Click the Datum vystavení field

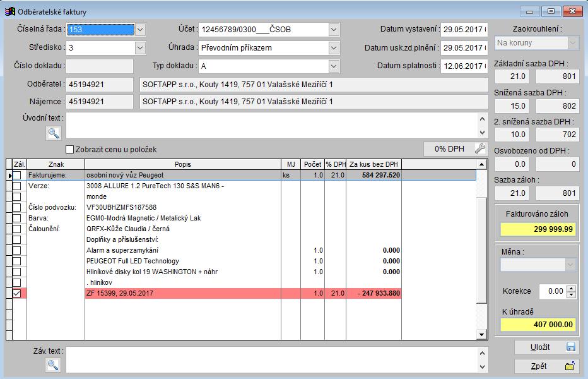[x=464, y=29]
